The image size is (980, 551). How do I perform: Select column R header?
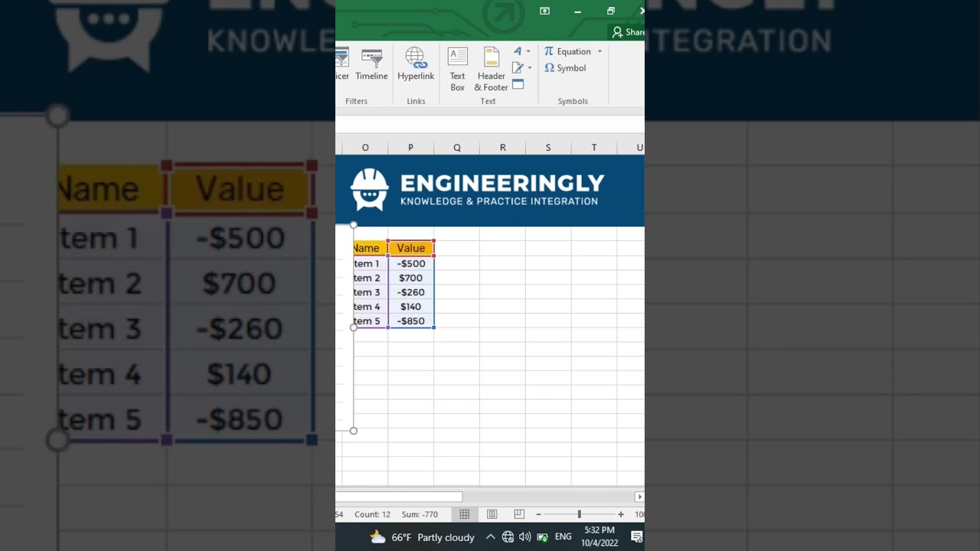click(502, 148)
